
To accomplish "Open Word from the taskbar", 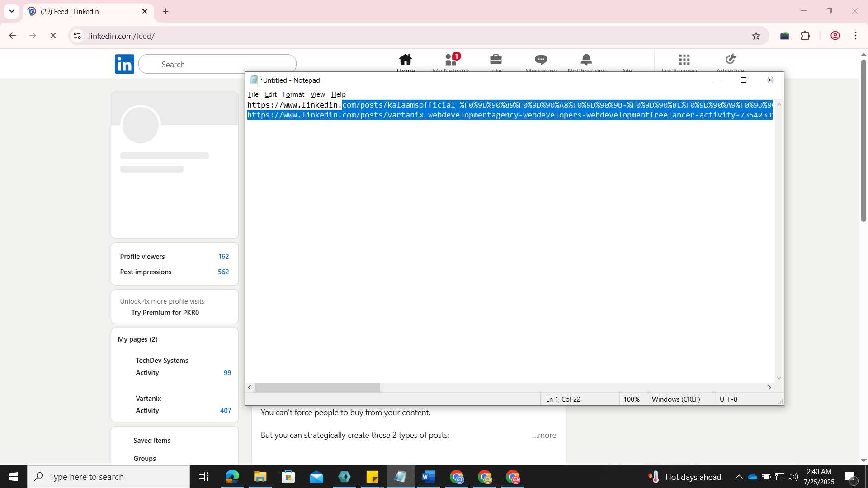I will tap(428, 477).
